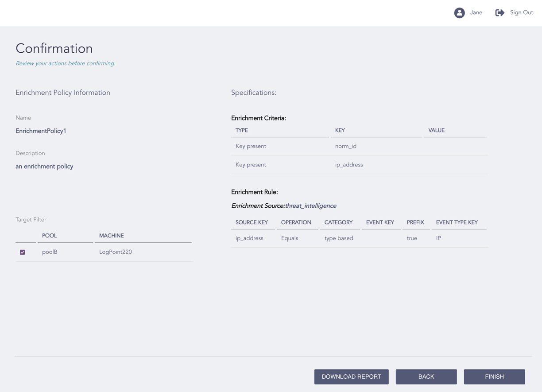Confirm the policy with the Finish button
The image size is (542, 392).
494,376
